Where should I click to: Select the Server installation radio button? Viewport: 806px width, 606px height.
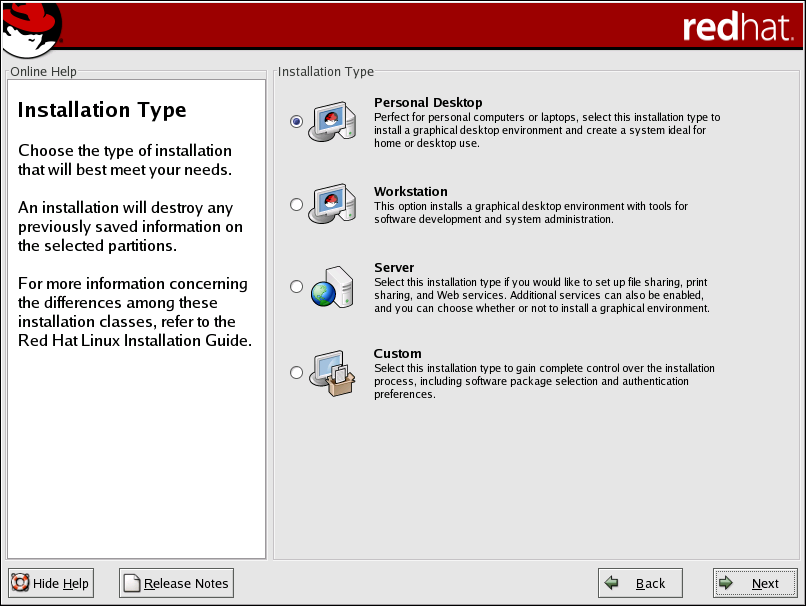point(296,287)
